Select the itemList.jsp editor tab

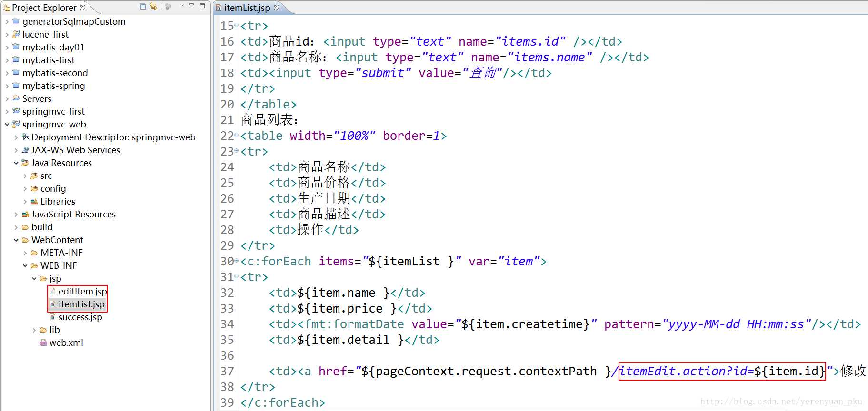(247, 8)
